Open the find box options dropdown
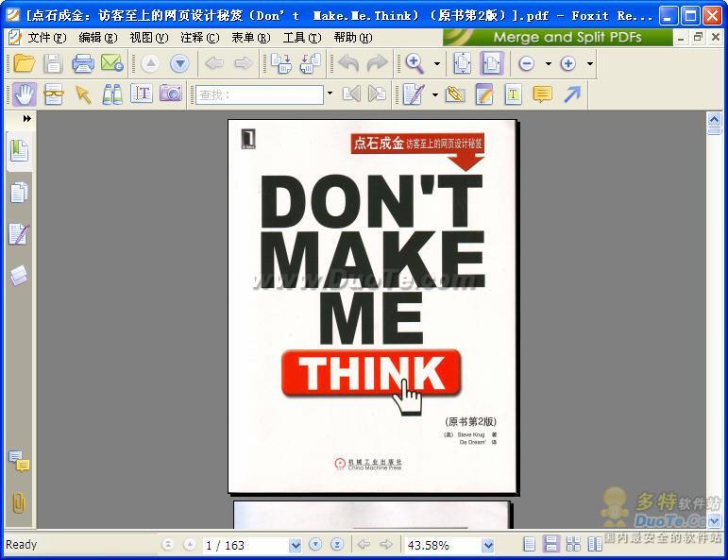Screen dimensions: 728x560 pos(330,93)
